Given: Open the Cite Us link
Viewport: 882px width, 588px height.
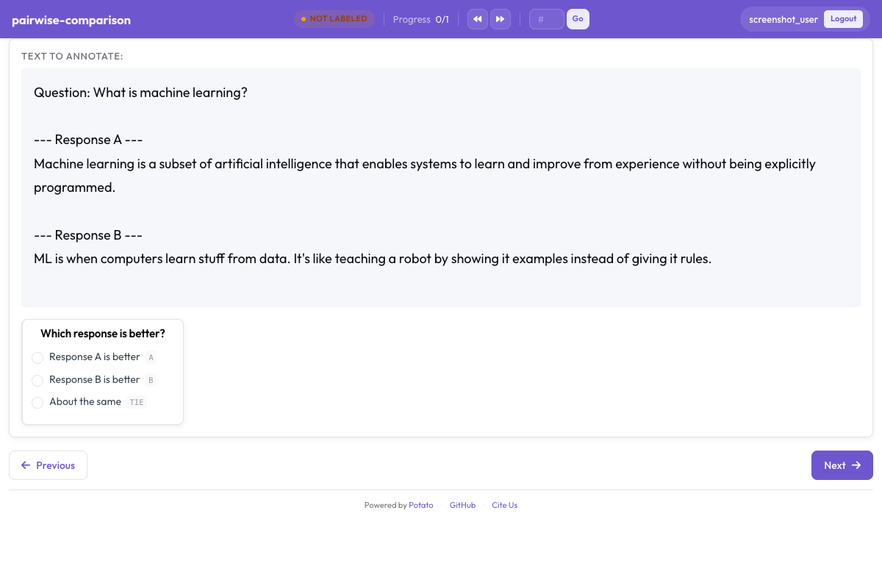Looking at the screenshot, I should pyautogui.click(x=504, y=505).
